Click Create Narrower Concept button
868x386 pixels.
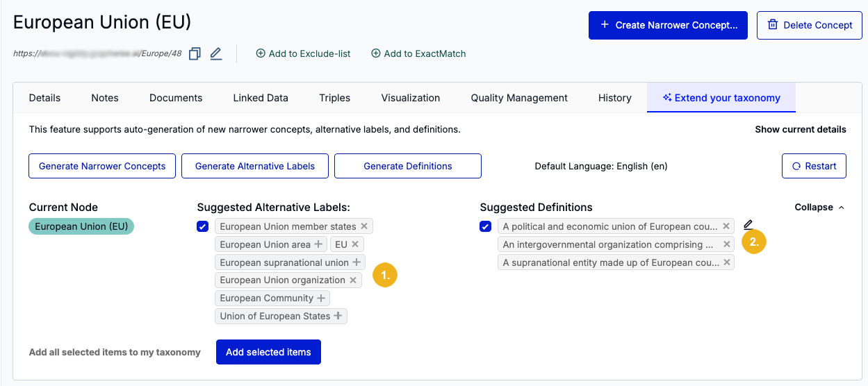click(668, 25)
